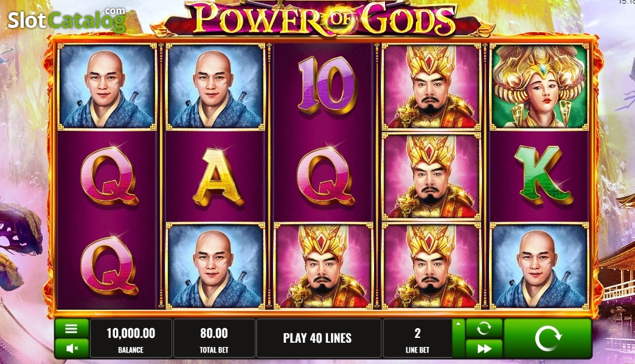Open the hamburger menu button
The height and width of the screenshot is (364, 635).
coord(71,328)
